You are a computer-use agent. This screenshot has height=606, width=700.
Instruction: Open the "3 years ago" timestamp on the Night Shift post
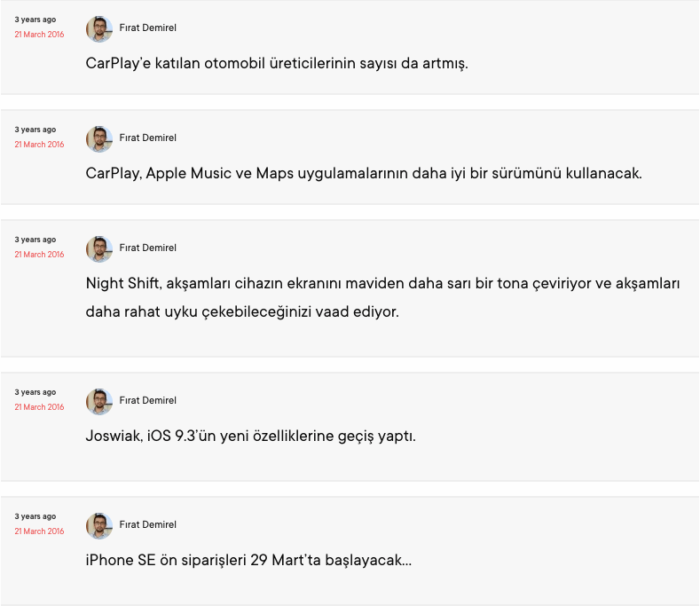point(35,240)
